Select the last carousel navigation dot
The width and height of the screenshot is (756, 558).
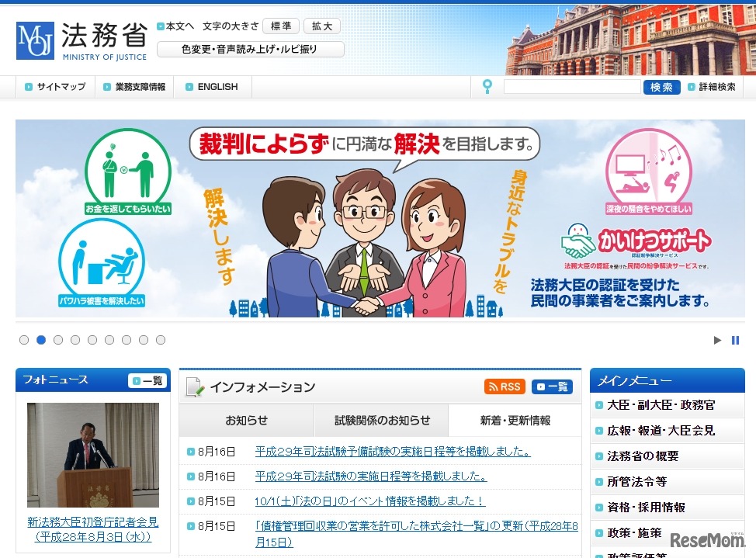161,339
